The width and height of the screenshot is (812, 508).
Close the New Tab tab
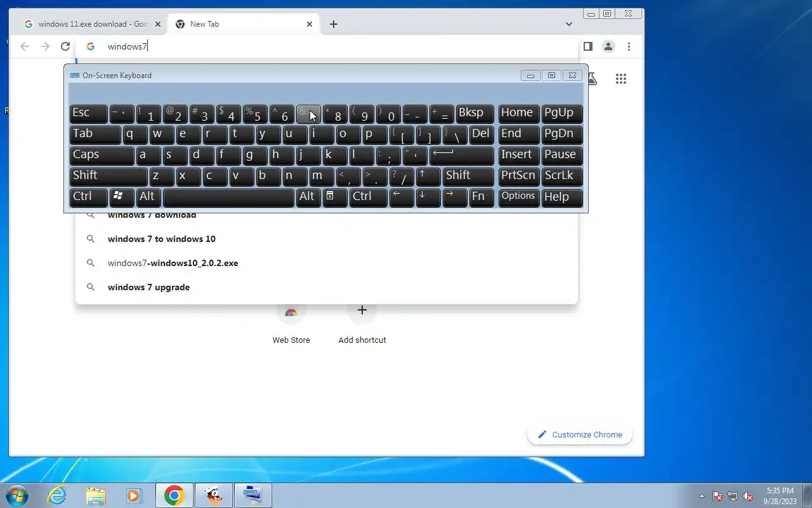pos(310,24)
